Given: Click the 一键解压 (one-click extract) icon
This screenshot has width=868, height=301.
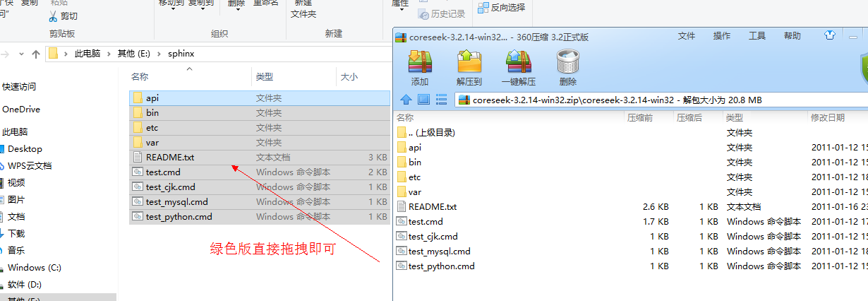Looking at the screenshot, I should [519, 63].
